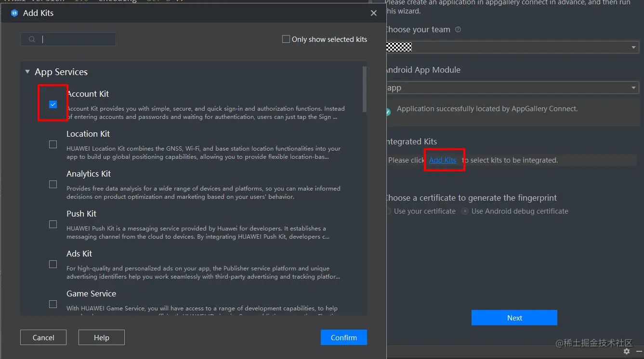Click the Cancel button
The image size is (644, 359).
tap(43, 337)
